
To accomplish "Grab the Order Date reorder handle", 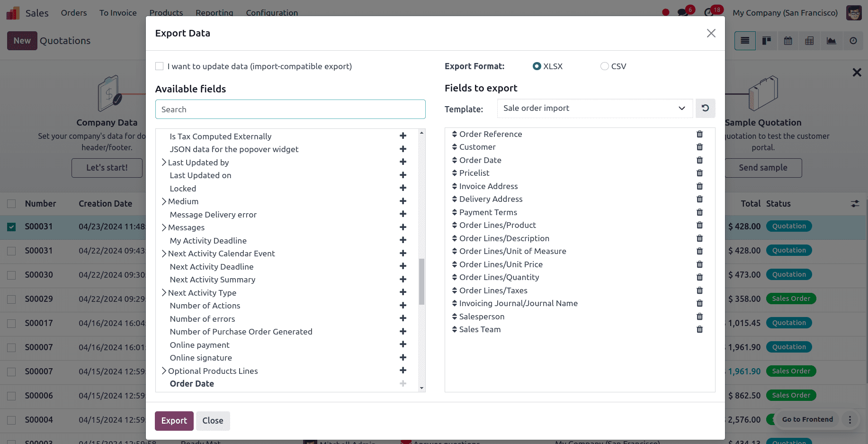I will tap(455, 160).
